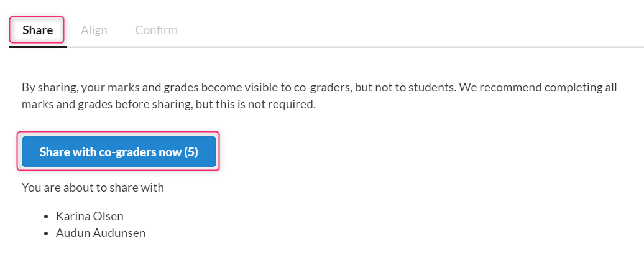
Task: Click the word "co-graders" in the description
Action: (x=323, y=88)
